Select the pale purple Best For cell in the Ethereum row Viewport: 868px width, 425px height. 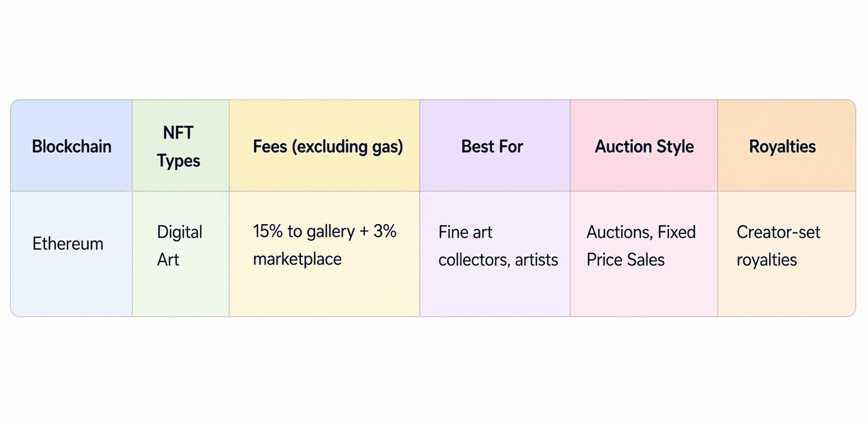495,254
